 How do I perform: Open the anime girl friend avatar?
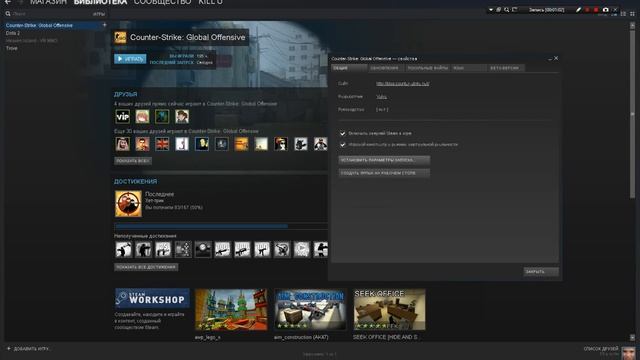pos(142,117)
